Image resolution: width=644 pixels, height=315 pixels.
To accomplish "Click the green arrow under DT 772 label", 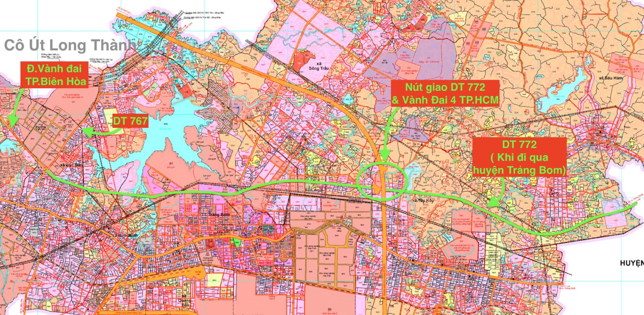I will 496,193.
